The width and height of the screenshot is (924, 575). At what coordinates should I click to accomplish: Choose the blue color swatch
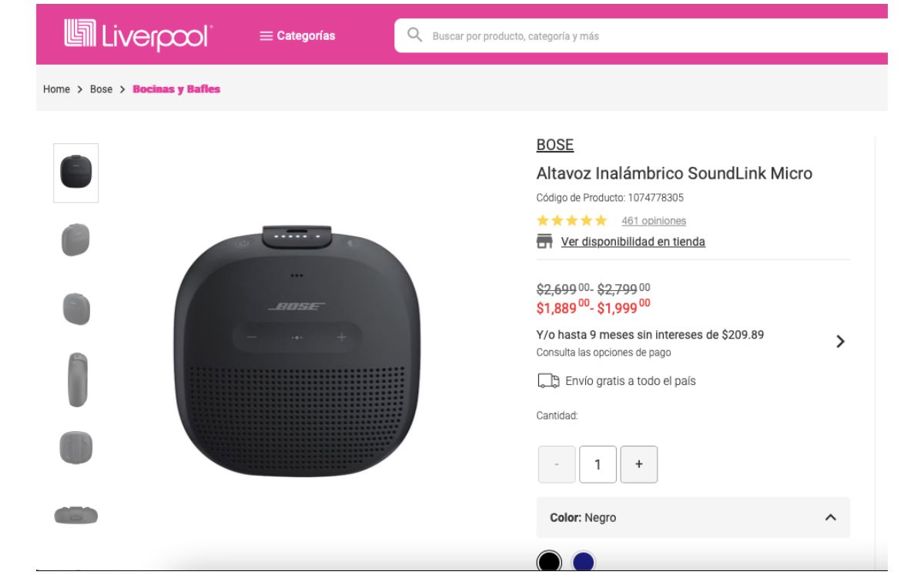pyautogui.click(x=584, y=561)
